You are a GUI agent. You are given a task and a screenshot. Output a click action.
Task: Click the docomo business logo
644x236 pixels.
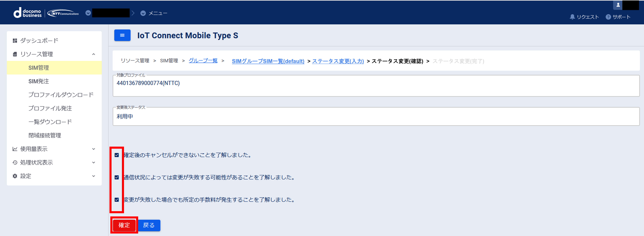pos(28,13)
